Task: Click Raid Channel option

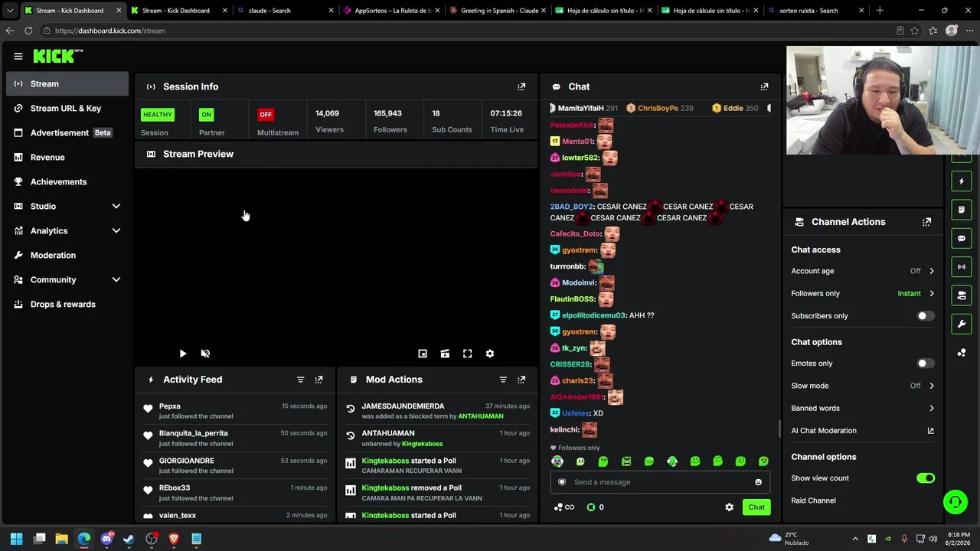Action: point(813,500)
